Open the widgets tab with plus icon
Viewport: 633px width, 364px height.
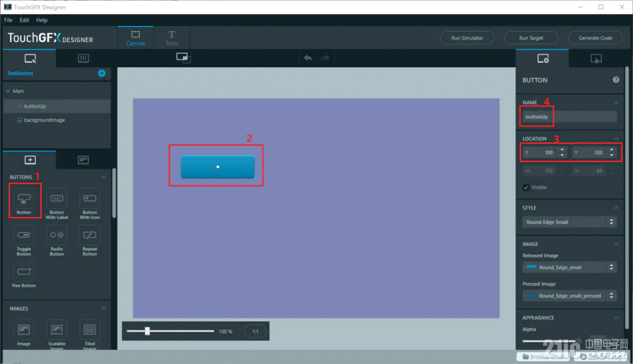[x=30, y=160]
